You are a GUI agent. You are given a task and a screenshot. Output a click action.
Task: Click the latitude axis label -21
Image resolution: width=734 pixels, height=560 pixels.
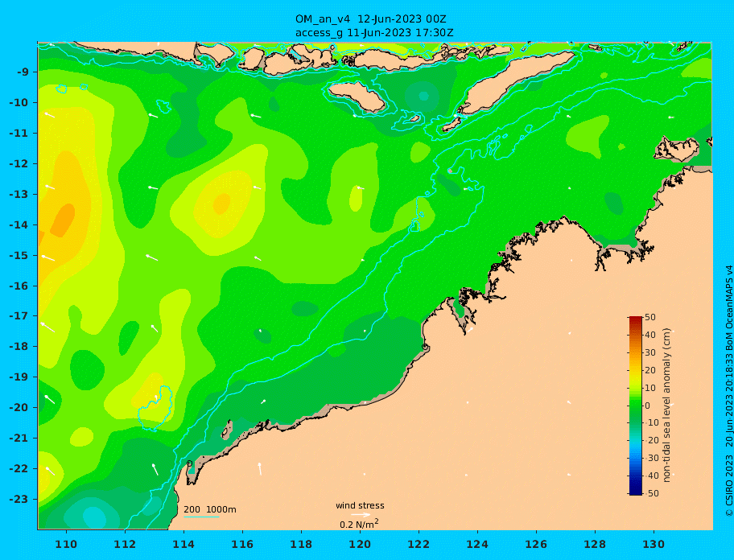click(x=19, y=439)
